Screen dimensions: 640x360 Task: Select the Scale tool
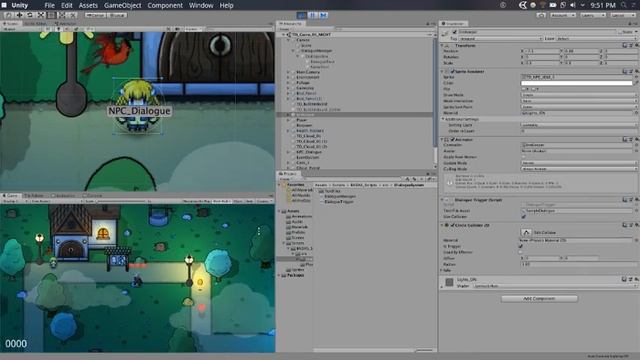tap(41, 15)
